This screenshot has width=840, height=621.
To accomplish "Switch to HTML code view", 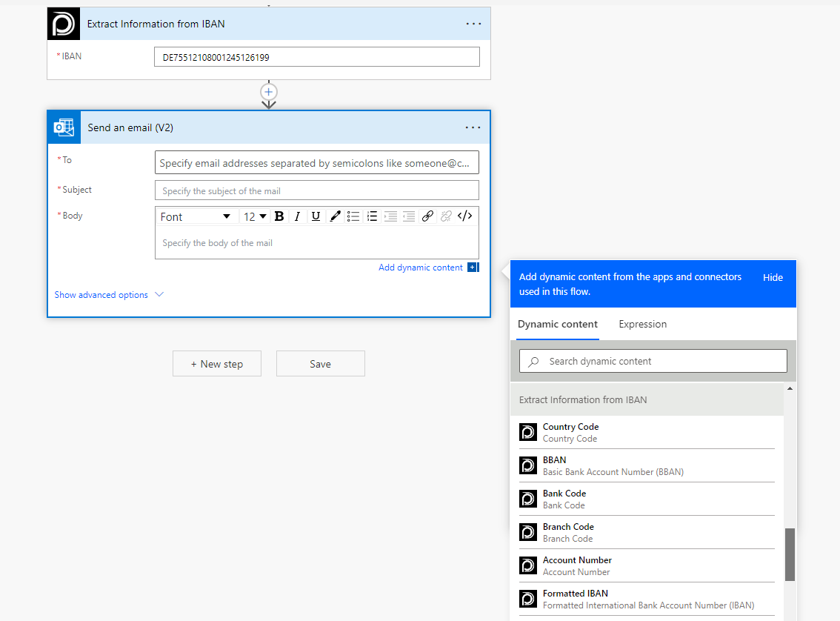I will pos(464,216).
